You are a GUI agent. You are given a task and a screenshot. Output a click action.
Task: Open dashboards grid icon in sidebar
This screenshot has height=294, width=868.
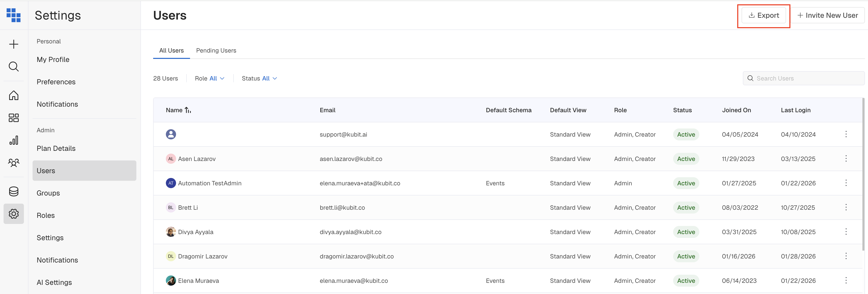click(x=13, y=118)
